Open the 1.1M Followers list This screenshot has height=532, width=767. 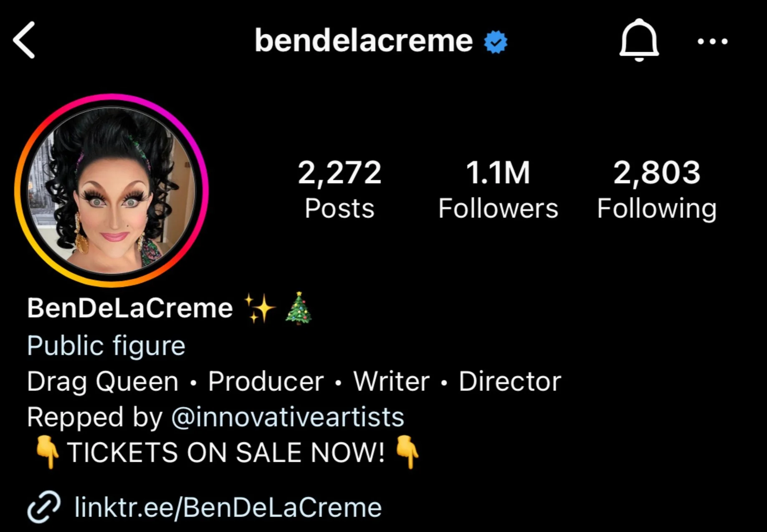pos(498,190)
